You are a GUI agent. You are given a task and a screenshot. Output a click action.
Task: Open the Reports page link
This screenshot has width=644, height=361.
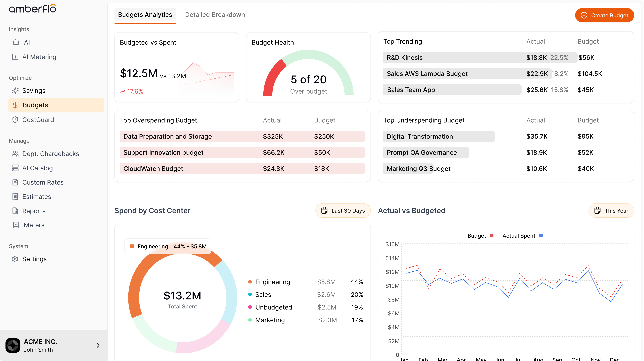(34, 211)
